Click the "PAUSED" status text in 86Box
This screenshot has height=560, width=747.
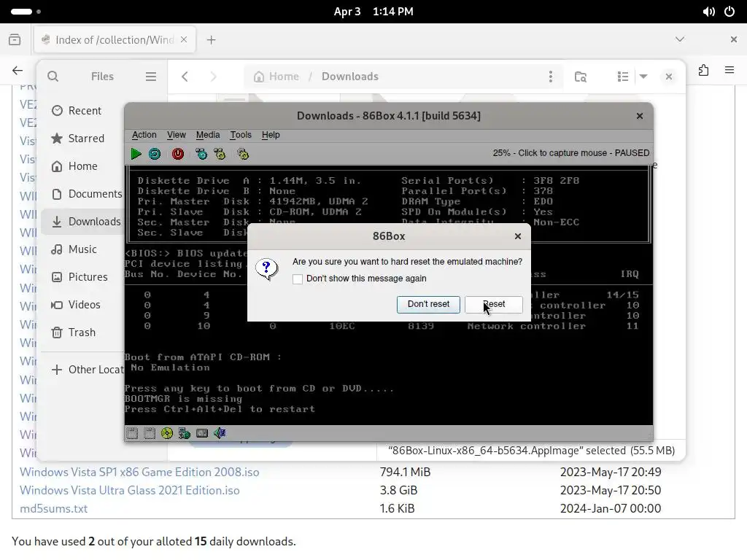pyautogui.click(x=632, y=153)
